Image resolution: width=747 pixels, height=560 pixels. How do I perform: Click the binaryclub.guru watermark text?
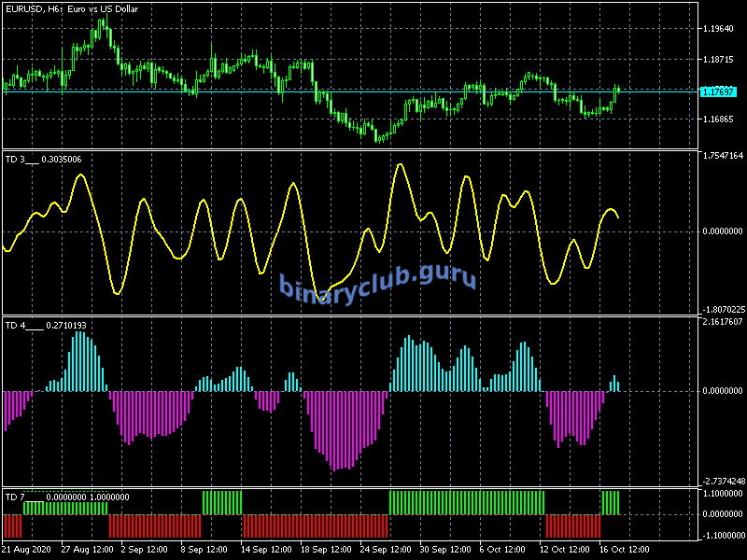pyautogui.click(x=377, y=281)
